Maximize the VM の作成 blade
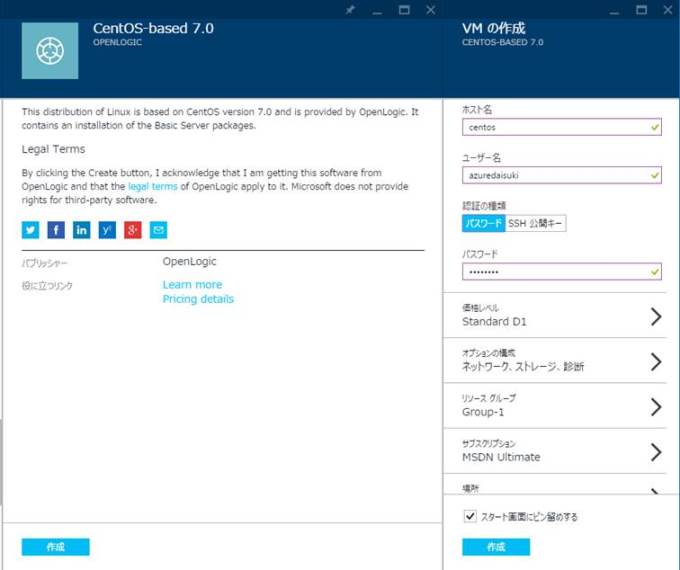This screenshot has height=570, width=680. [x=641, y=10]
